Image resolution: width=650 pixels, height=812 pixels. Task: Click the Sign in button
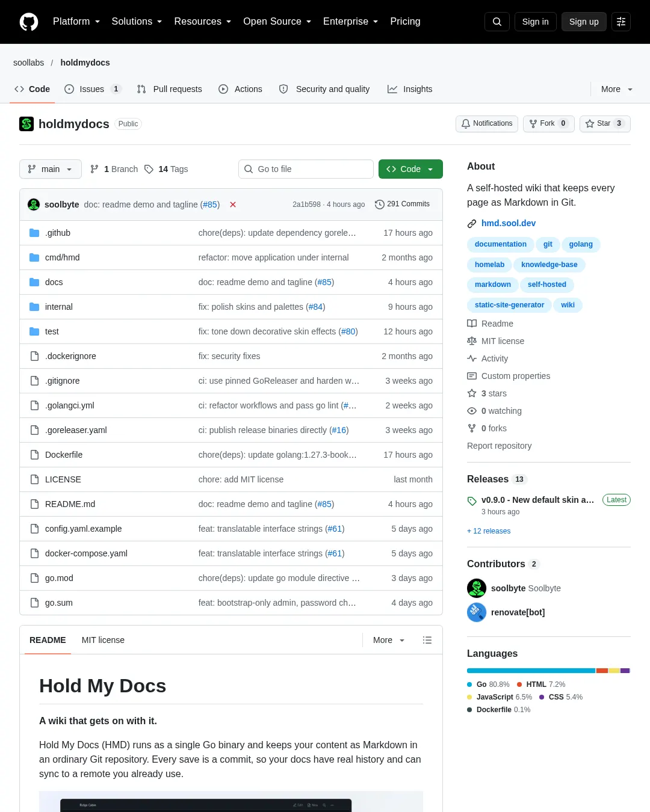click(x=535, y=22)
